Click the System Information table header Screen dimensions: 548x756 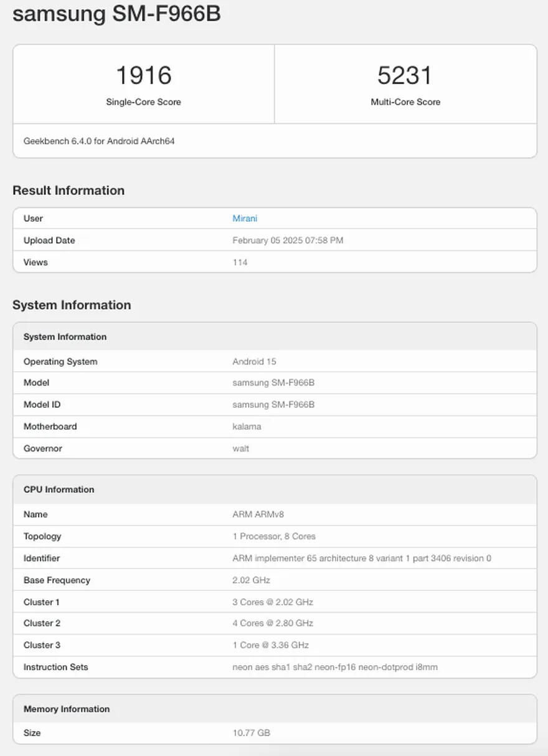coord(275,337)
